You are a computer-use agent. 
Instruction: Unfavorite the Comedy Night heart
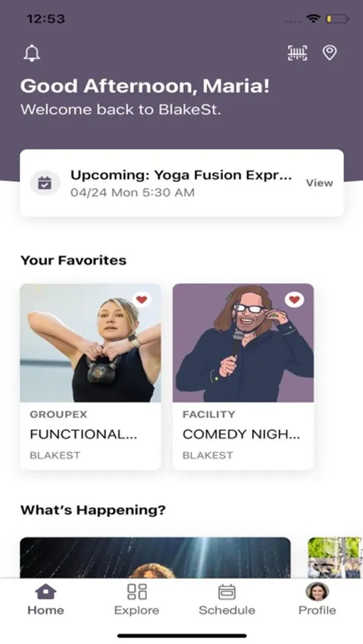294,300
